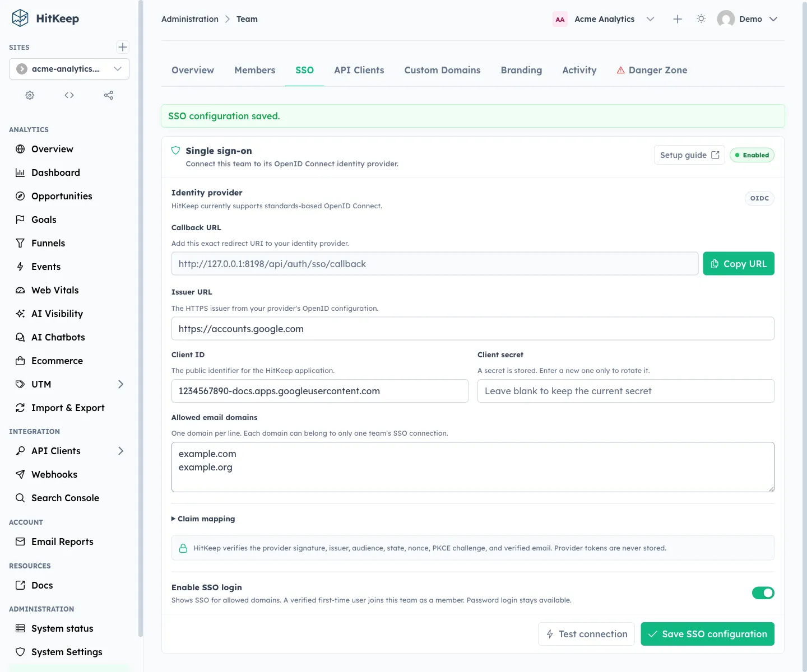Expand the Claim mapping section

(x=203, y=519)
